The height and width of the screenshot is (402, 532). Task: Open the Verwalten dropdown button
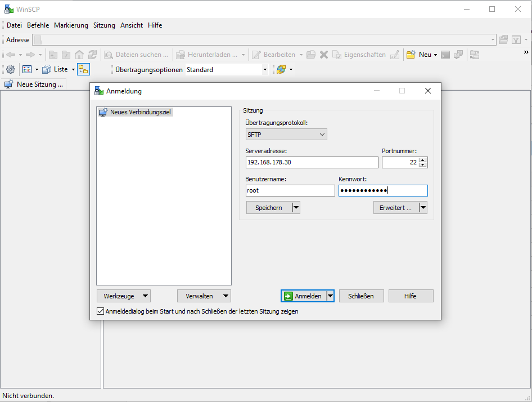coord(204,296)
